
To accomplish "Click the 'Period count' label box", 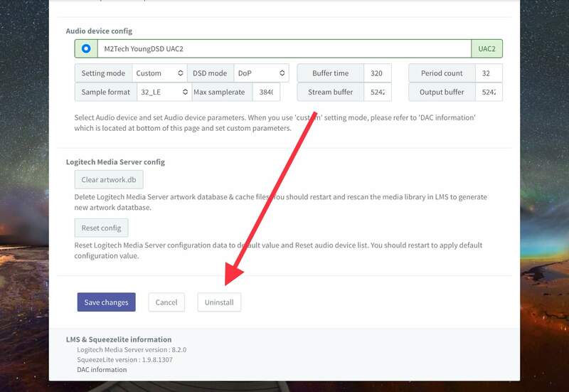I will click(442, 73).
